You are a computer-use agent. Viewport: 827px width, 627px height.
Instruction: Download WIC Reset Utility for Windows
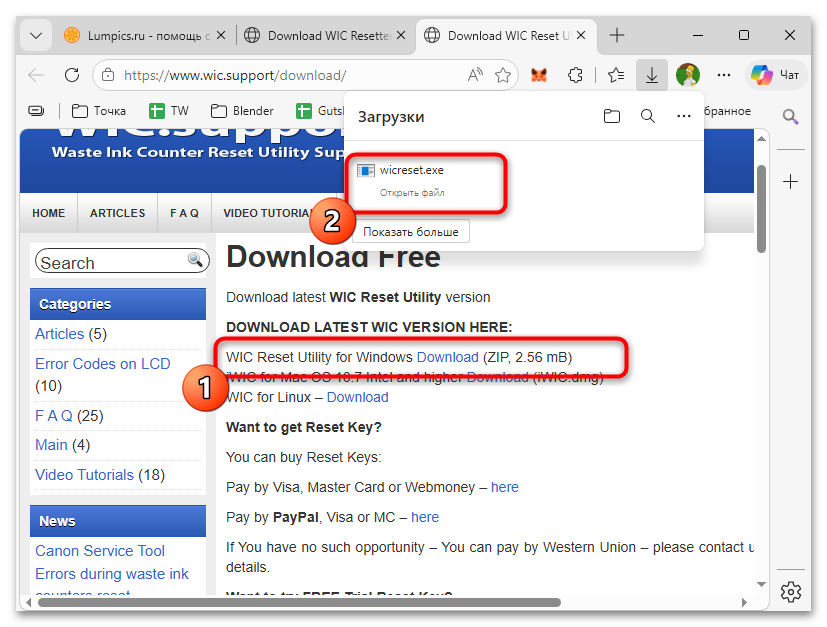click(447, 357)
